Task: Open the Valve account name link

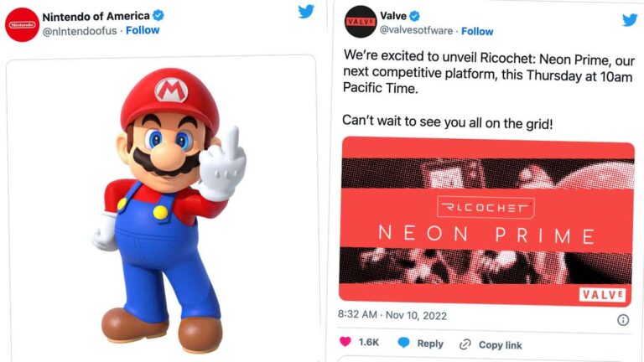Action: point(393,16)
